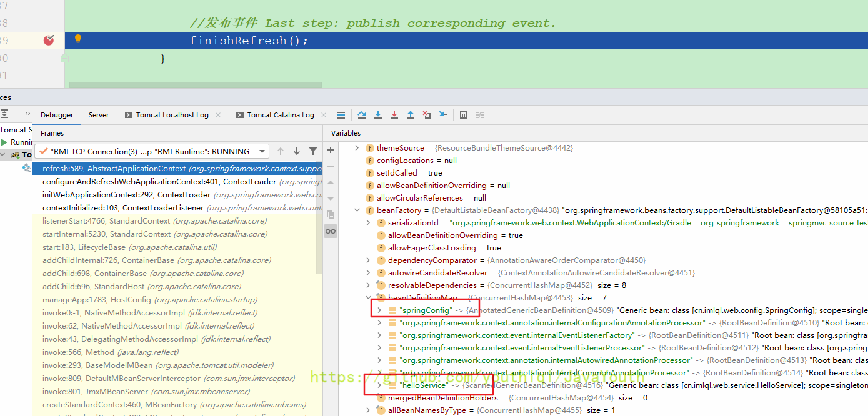Open the Tomcat Catalina Log tab
The width and height of the screenshot is (868, 416).
coord(280,115)
